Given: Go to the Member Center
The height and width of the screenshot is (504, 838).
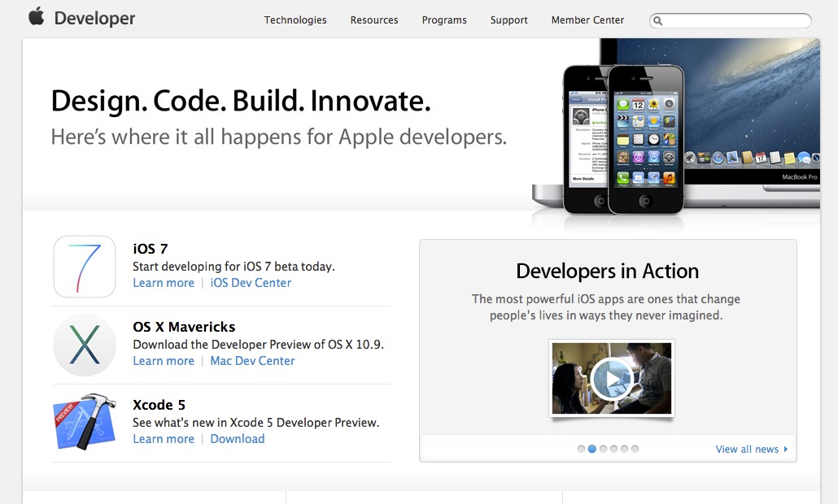Looking at the screenshot, I should (587, 20).
